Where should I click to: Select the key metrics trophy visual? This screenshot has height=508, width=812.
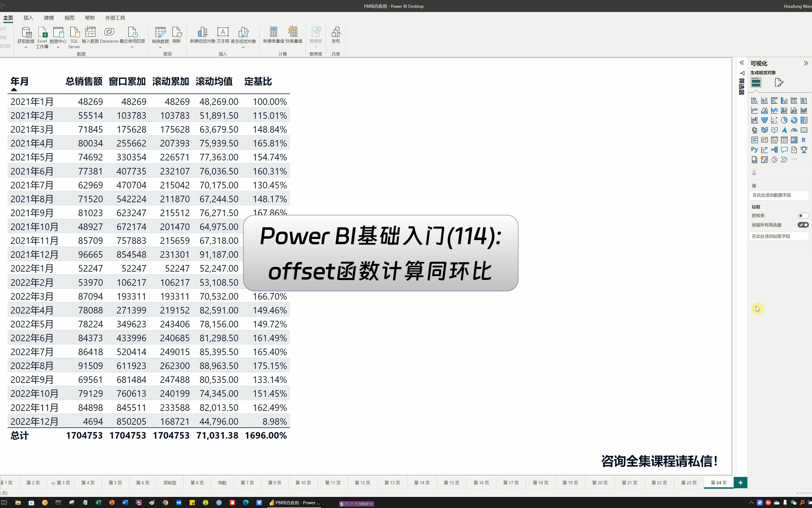tap(804, 150)
